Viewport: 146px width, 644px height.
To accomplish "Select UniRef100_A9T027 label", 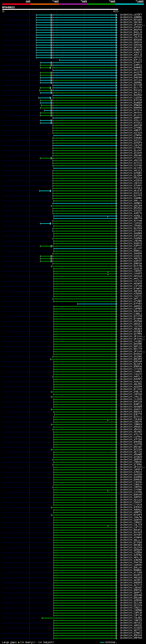I will coord(131,58).
